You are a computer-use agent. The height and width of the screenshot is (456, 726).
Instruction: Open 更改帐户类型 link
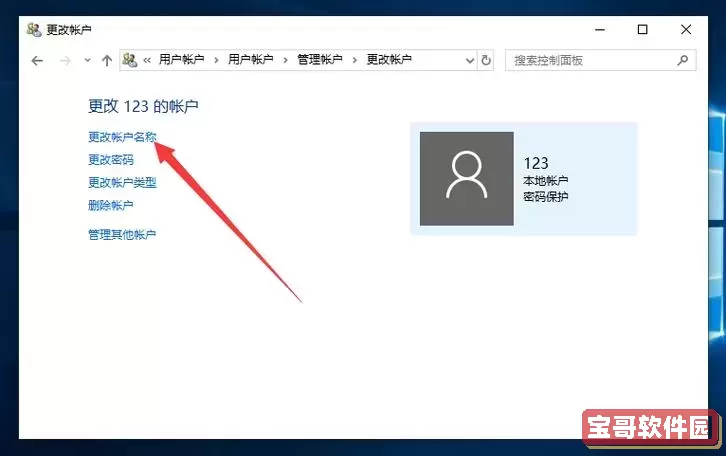coord(122,182)
